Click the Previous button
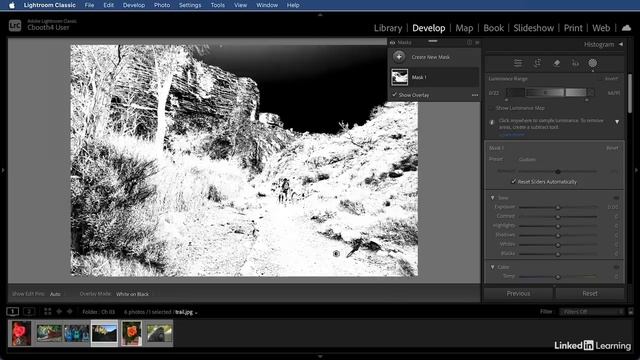 tap(518, 293)
